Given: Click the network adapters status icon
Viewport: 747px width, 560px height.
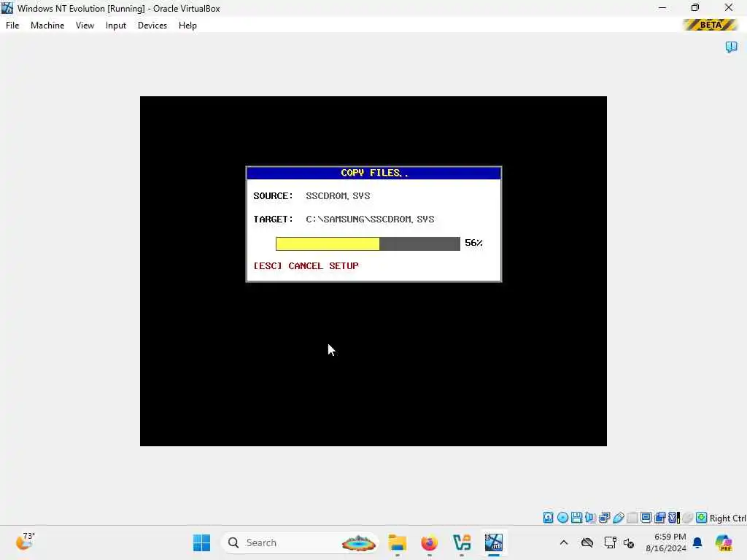Looking at the screenshot, I should (x=605, y=518).
